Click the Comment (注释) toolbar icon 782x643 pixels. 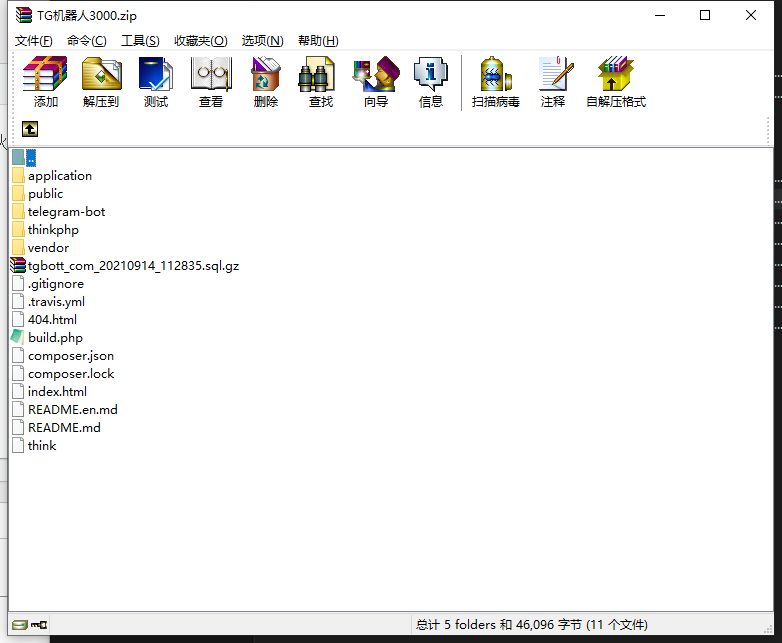556,74
